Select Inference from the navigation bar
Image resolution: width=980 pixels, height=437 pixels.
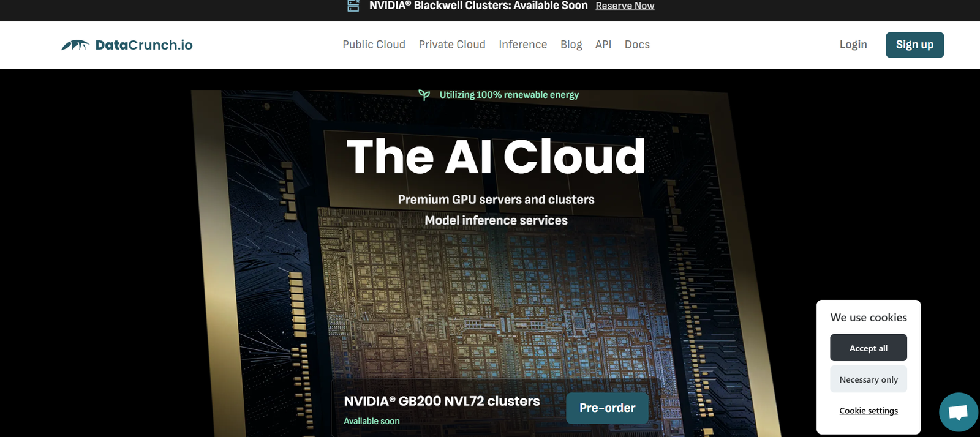[x=522, y=45]
